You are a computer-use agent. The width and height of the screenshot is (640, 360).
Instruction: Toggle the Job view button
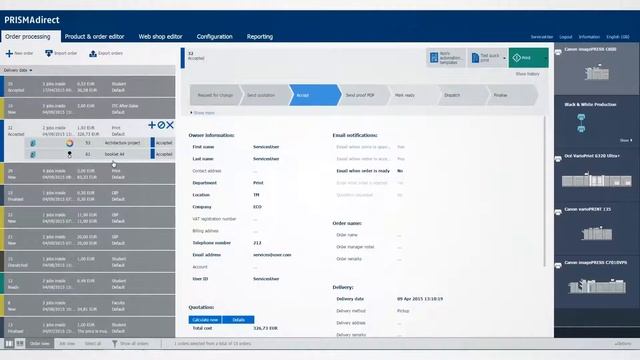[67, 344]
